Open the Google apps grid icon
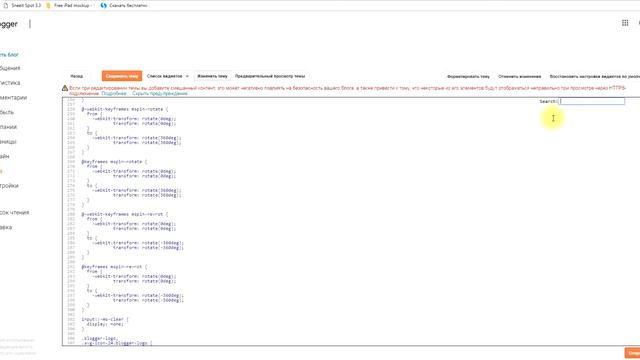 (625, 23)
